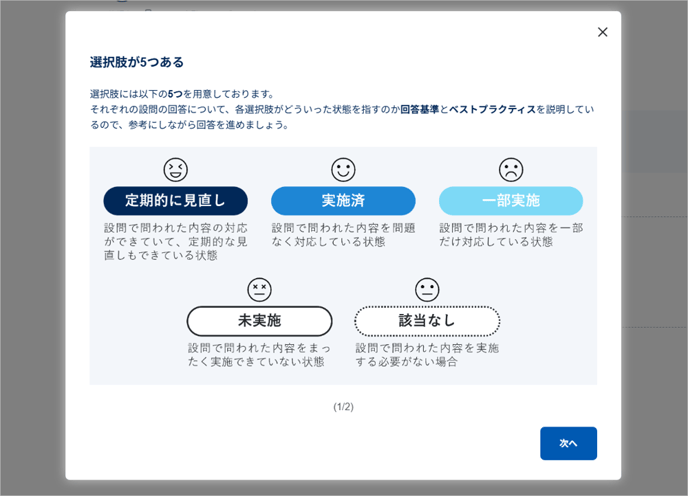Select the 実施済 pill

(343, 201)
